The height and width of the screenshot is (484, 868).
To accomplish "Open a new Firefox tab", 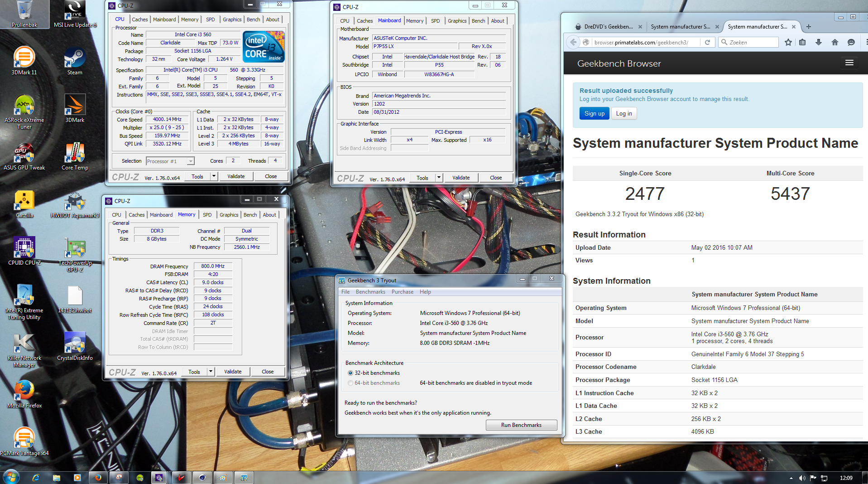I will [809, 27].
